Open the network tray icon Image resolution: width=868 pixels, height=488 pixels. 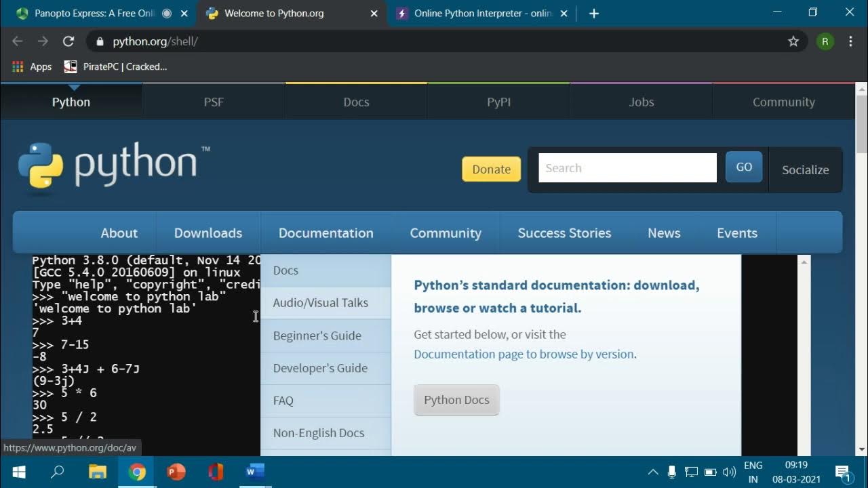click(x=691, y=472)
